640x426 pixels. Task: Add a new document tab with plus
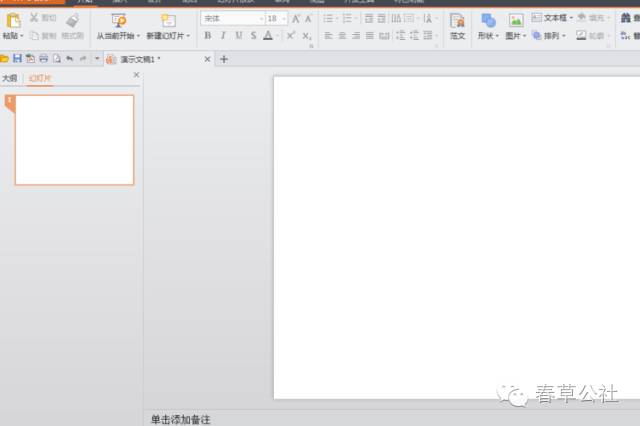pyautogui.click(x=224, y=60)
